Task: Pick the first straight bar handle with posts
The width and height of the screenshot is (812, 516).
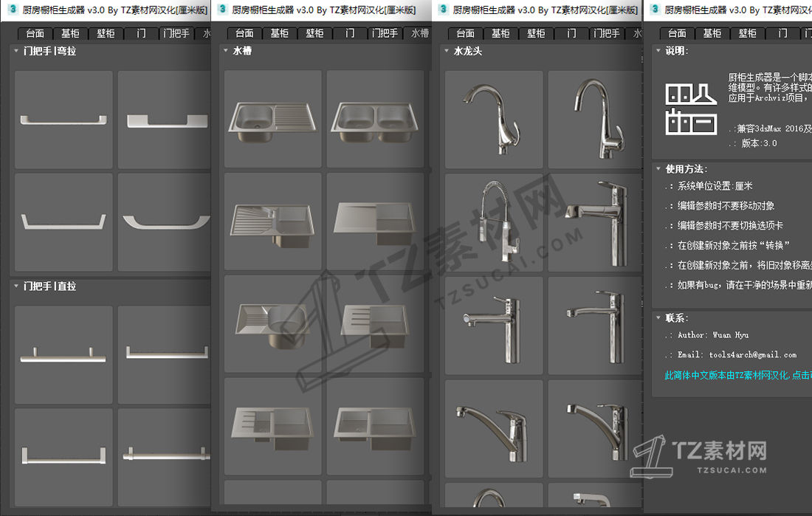Action: (63, 355)
